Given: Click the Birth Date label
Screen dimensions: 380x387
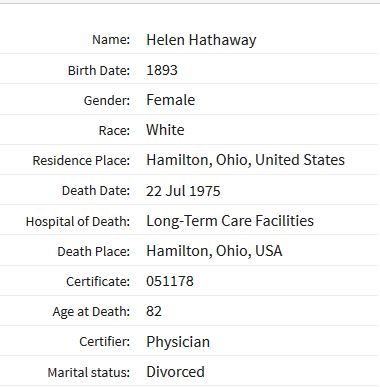Looking at the screenshot, I should point(99,70).
